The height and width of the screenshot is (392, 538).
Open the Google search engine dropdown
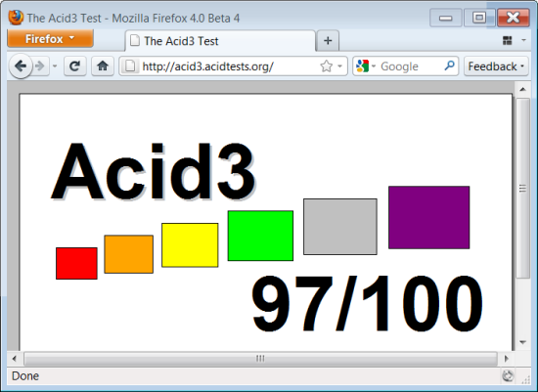pyautogui.click(x=366, y=65)
